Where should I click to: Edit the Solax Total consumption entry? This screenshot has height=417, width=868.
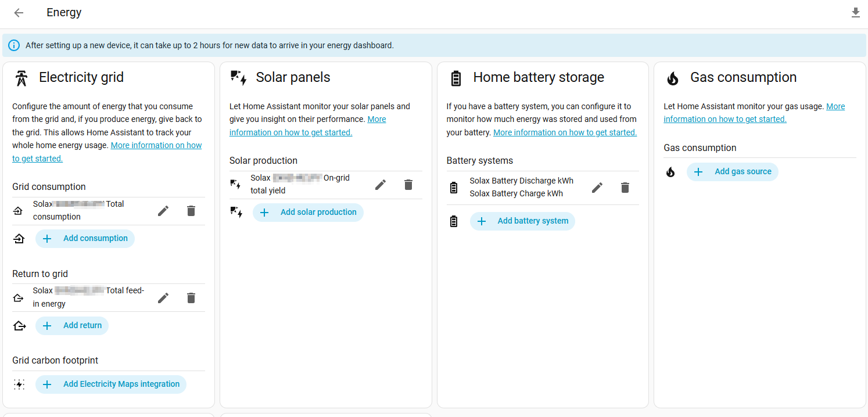point(163,211)
